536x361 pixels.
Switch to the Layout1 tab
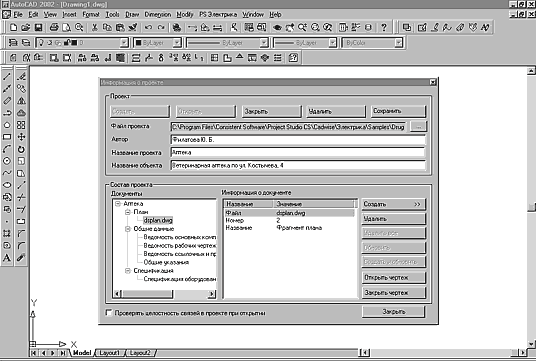coord(109,353)
